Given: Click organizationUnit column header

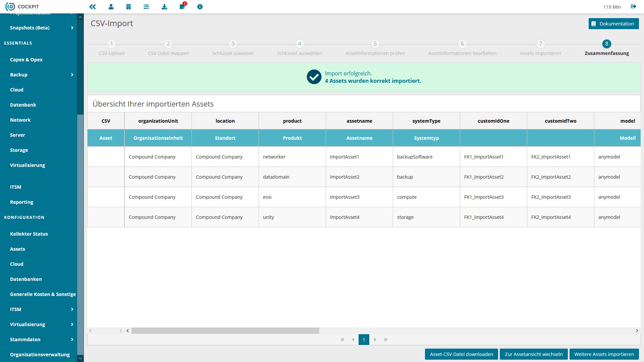Looking at the screenshot, I should (x=158, y=121).
